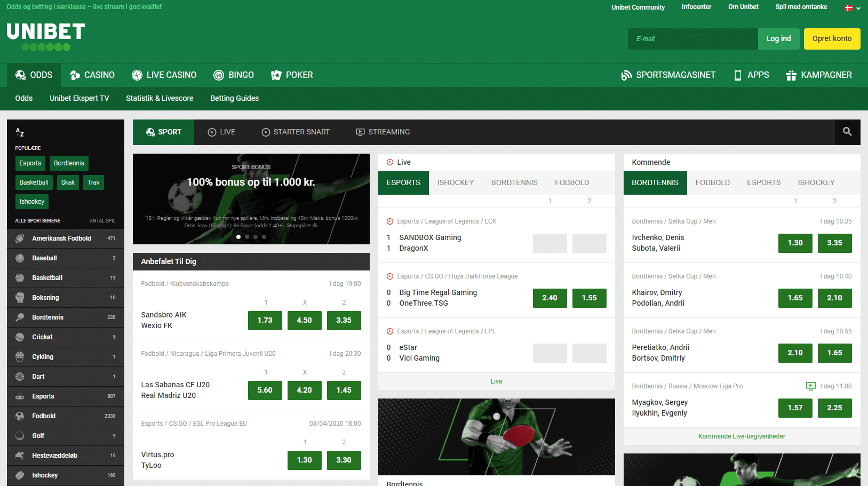
Task: Click the yellow Opret konto button
Action: pos(832,39)
